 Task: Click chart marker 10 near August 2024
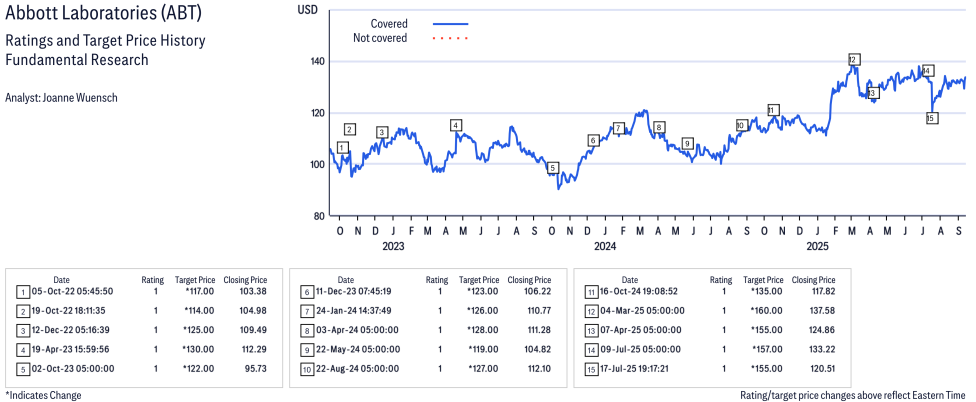click(x=741, y=125)
